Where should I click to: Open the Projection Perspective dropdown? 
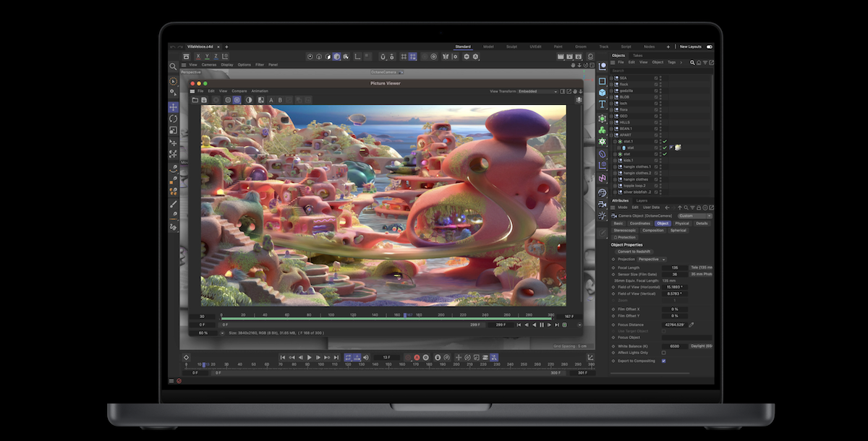pos(652,259)
